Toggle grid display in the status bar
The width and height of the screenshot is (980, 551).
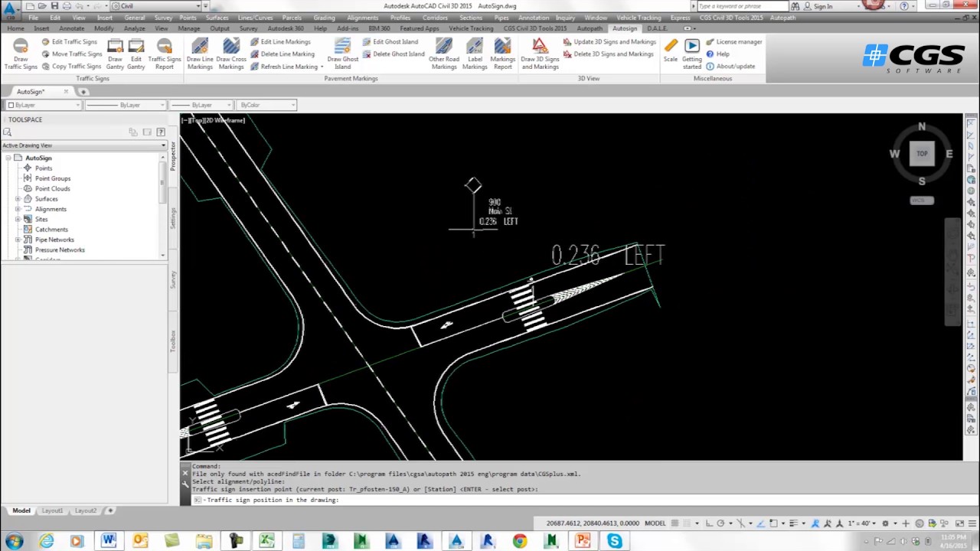(x=675, y=523)
